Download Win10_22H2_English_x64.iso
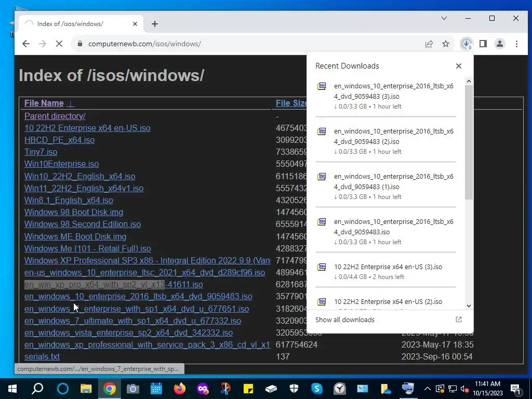The width and height of the screenshot is (532, 399). [x=79, y=177]
